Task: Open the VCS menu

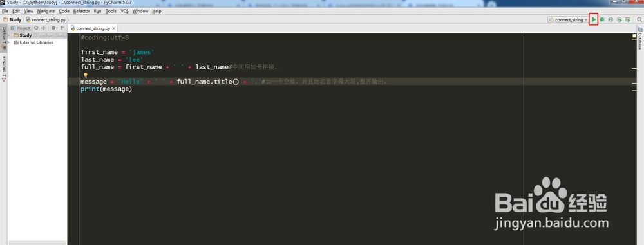Action: pyautogui.click(x=124, y=11)
